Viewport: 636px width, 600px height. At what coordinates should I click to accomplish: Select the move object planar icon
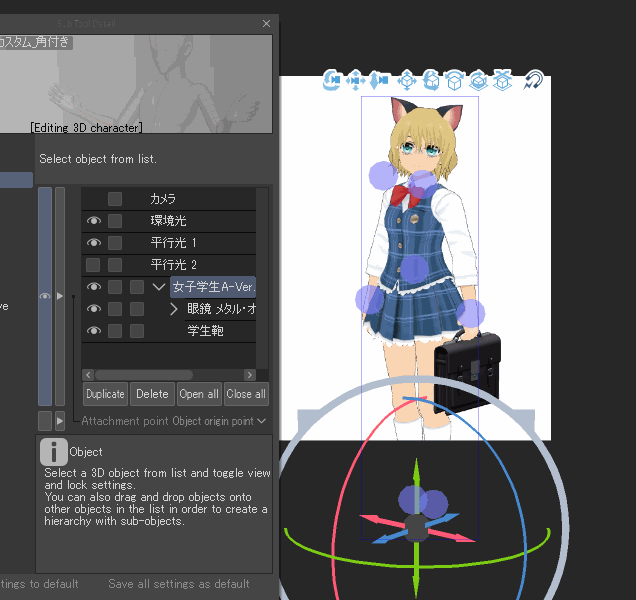pos(407,80)
